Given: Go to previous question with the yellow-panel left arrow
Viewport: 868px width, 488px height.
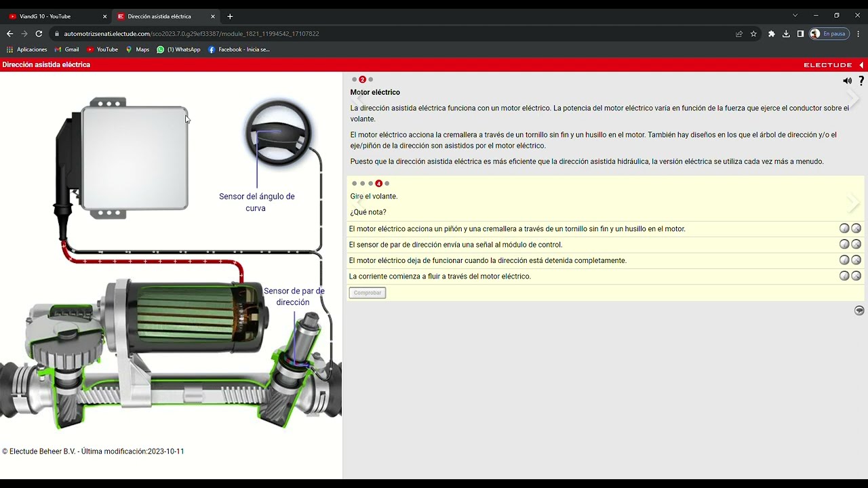Looking at the screenshot, I should point(360,202).
